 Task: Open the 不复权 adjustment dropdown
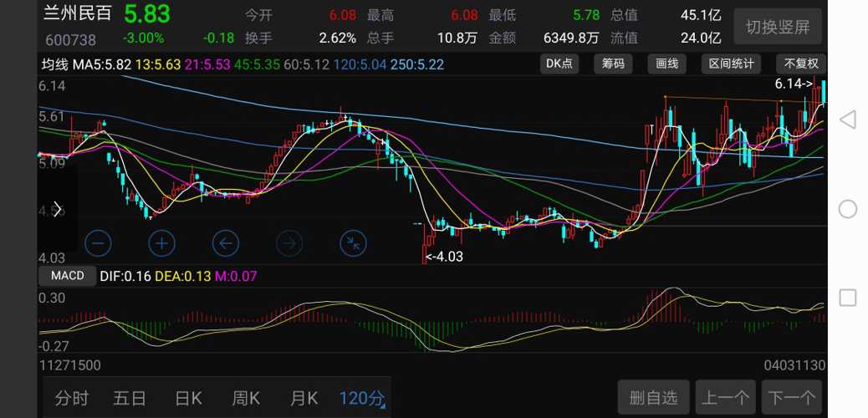tap(801, 64)
